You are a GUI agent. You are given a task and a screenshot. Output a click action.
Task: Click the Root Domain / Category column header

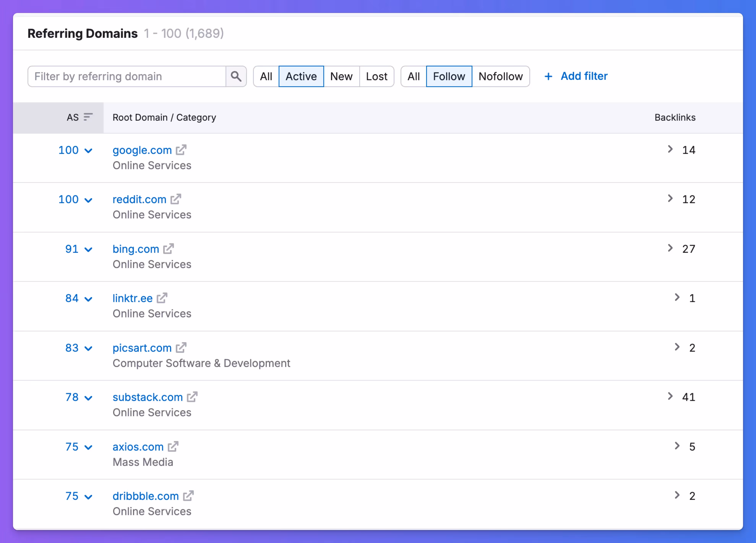tap(164, 118)
